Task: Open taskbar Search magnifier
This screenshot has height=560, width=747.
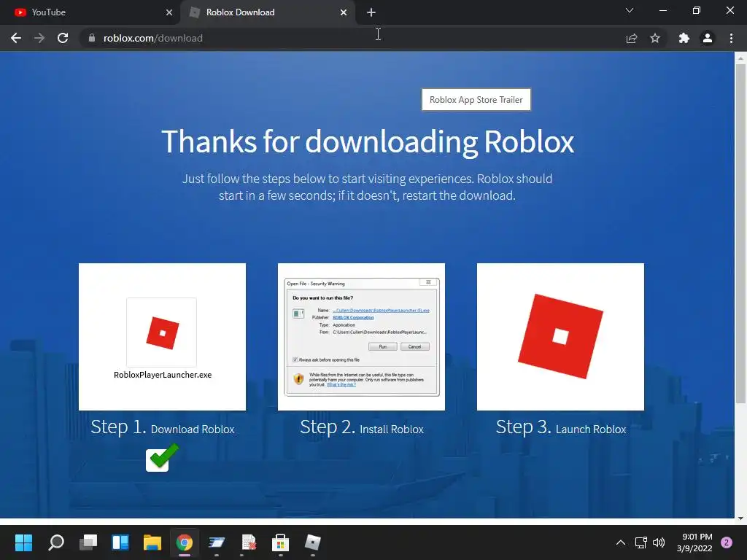Action: pyautogui.click(x=56, y=542)
